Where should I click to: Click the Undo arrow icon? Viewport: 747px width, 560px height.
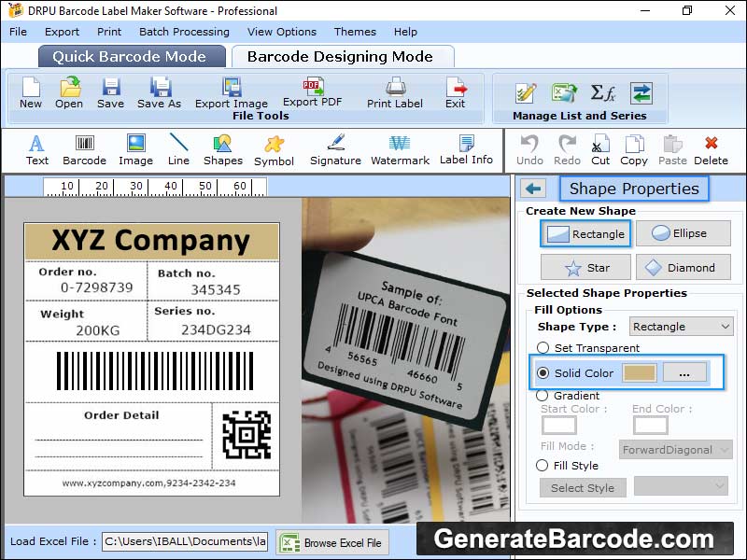(x=529, y=144)
